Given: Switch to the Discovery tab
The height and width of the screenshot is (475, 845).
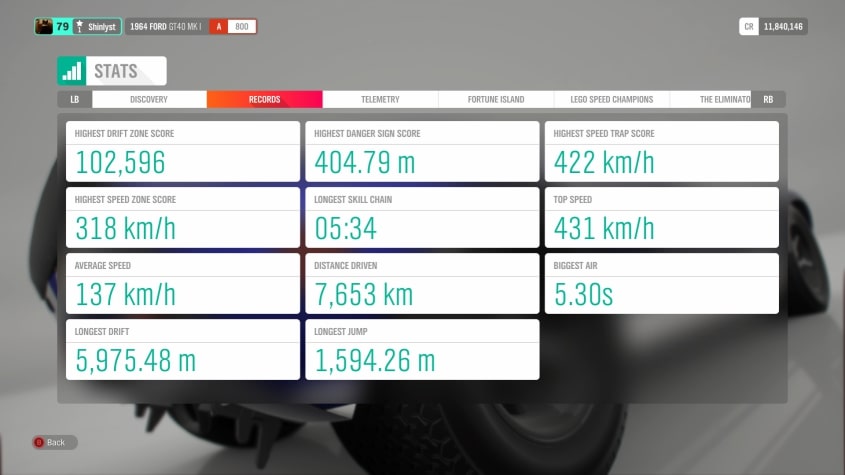Looking at the screenshot, I should (149, 100).
